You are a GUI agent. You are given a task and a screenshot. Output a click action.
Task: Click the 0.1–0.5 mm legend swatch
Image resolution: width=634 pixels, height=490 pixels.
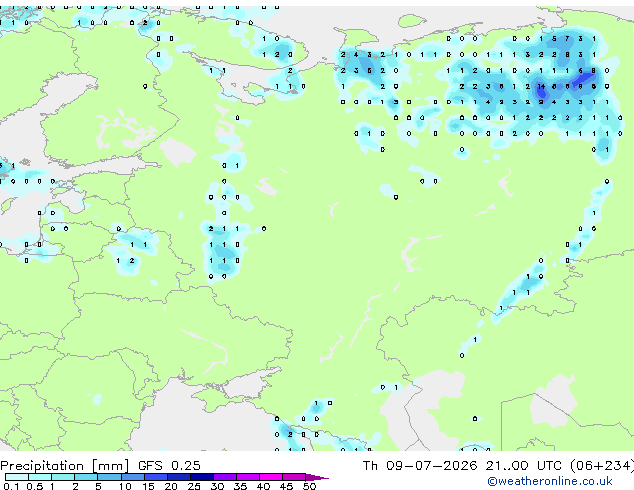(17, 477)
